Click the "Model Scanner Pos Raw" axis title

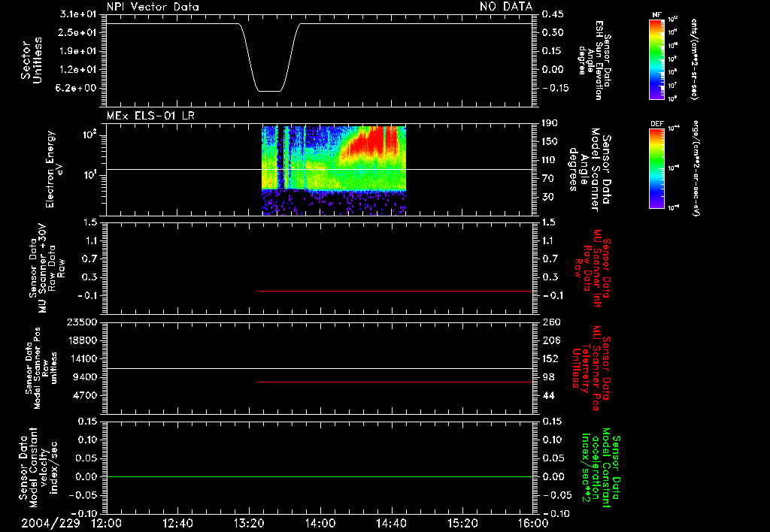tap(41, 368)
